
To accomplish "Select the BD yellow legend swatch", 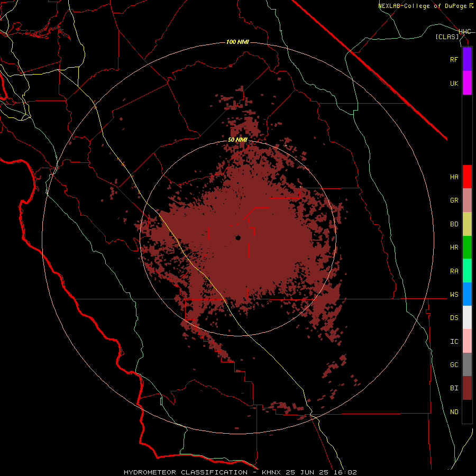I will pyautogui.click(x=467, y=224).
